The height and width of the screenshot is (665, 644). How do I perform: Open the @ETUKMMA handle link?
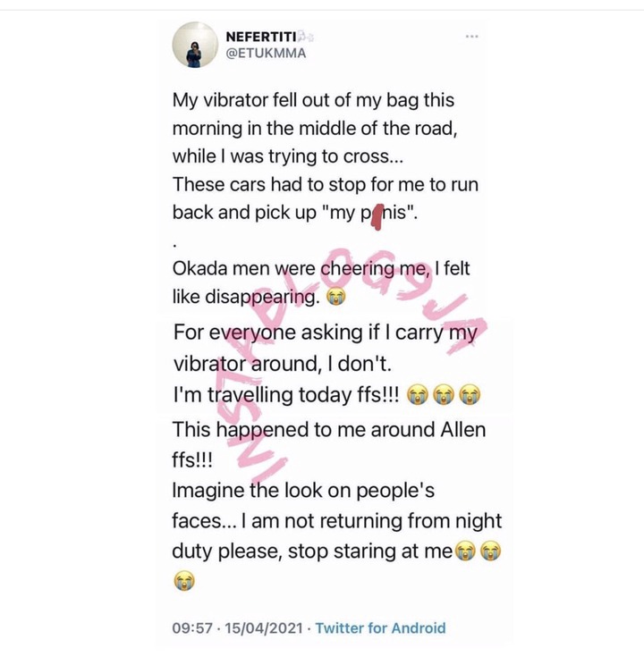266,54
